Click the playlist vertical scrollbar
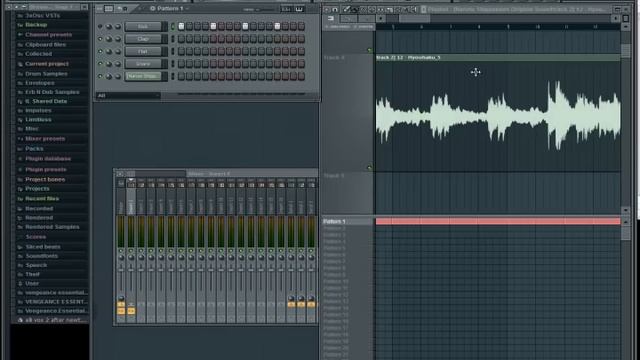640x360 pixels. [x=625, y=51]
